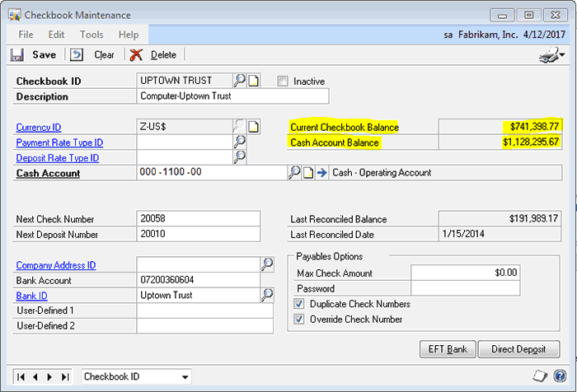Open Deposit Rate Type ID lookup
577x392 pixels.
tap(240, 157)
